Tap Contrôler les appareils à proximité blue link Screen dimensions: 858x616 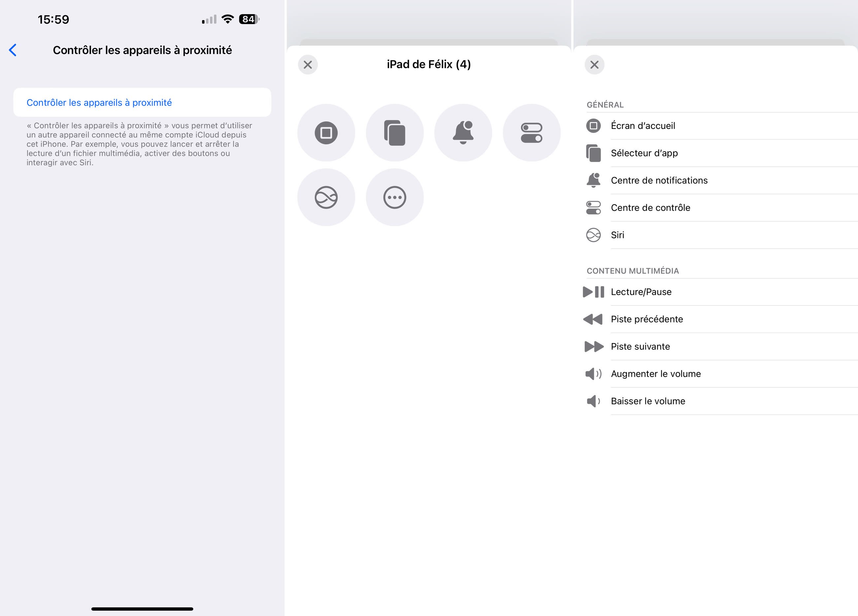pyautogui.click(x=99, y=102)
